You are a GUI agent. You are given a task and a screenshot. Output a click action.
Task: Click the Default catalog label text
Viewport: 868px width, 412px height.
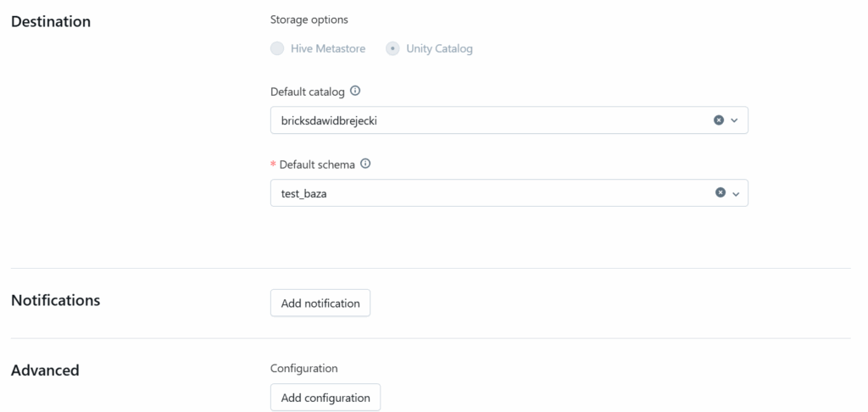pyautogui.click(x=308, y=92)
